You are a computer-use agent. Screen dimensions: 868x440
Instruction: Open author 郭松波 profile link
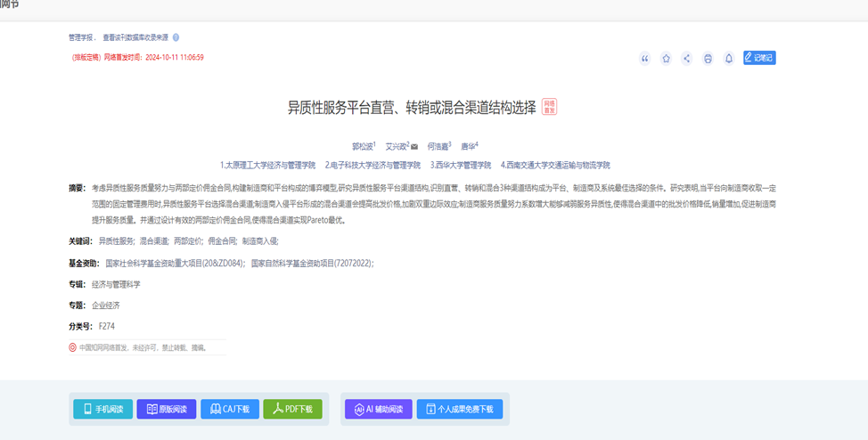click(x=364, y=146)
